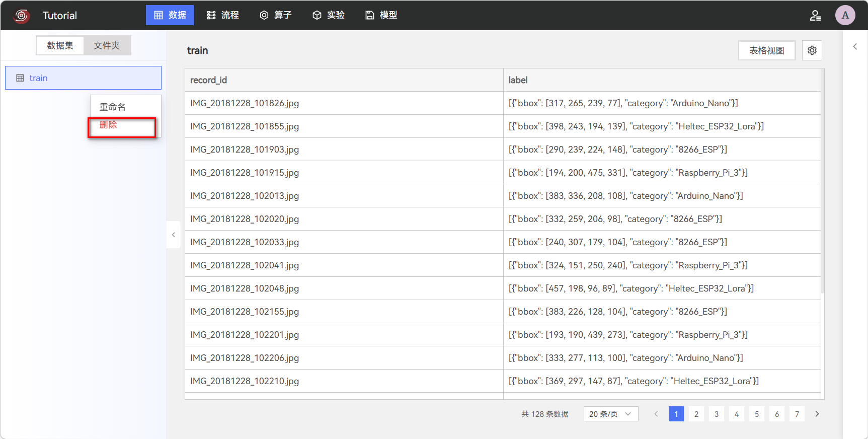The width and height of the screenshot is (868, 439).
Task: Select cell IMG_20181228_102201.jpg
Action: [344, 335]
